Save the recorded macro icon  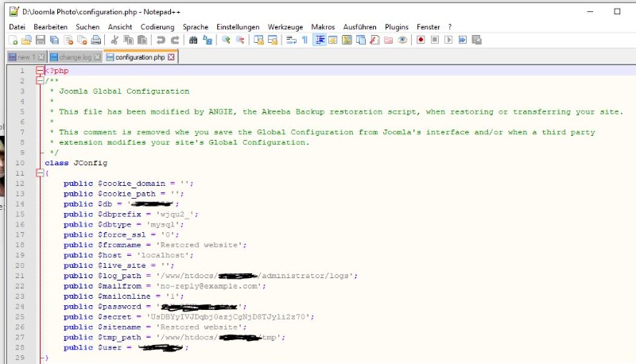coord(476,40)
